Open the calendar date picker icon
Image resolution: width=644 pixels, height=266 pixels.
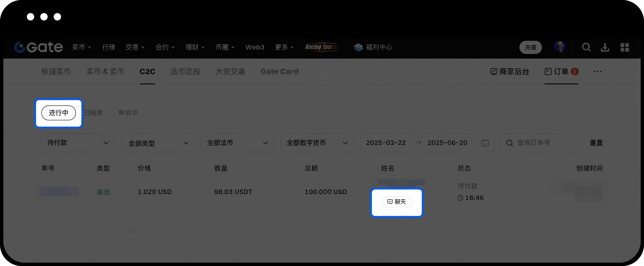pyautogui.click(x=485, y=143)
